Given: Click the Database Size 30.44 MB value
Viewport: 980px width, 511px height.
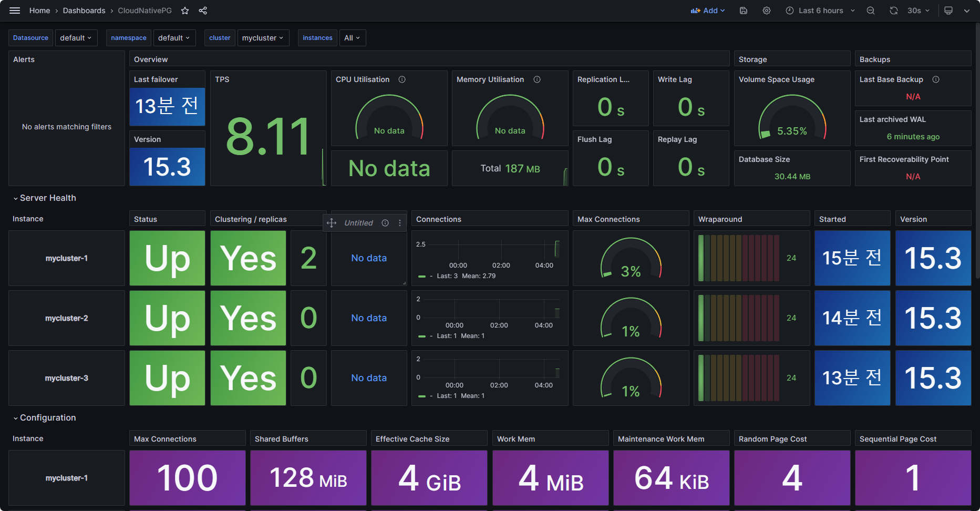Looking at the screenshot, I should [792, 177].
